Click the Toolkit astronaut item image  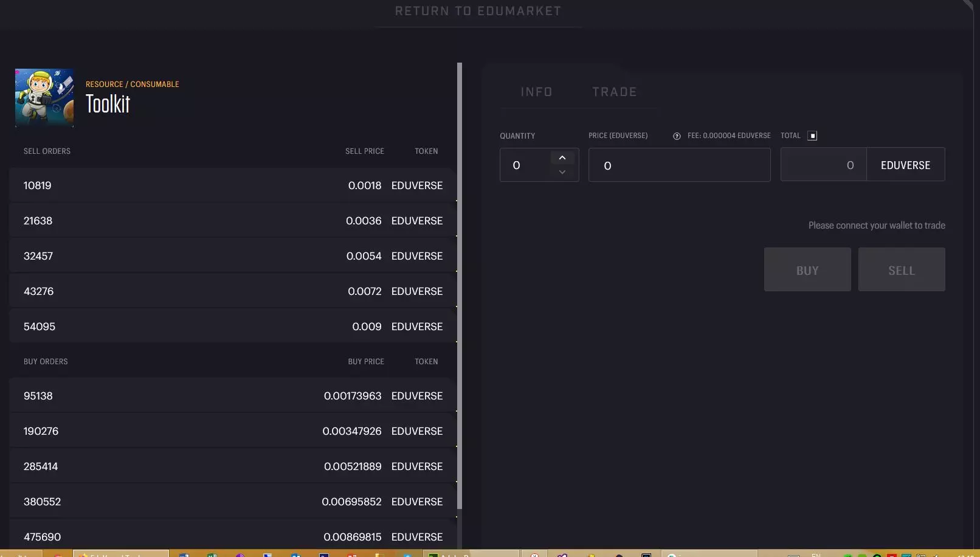pyautogui.click(x=44, y=98)
